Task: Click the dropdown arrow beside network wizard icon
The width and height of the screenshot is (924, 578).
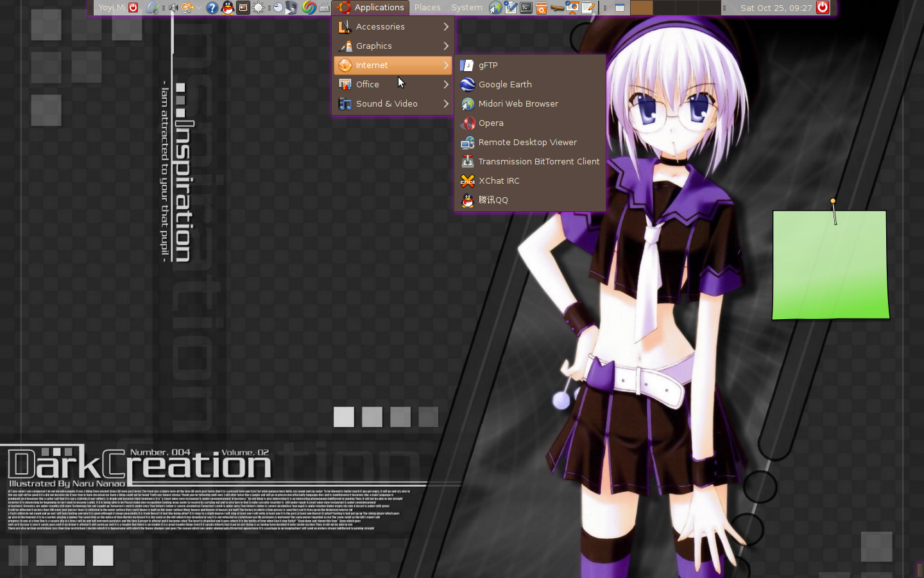Action: (199, 8)
